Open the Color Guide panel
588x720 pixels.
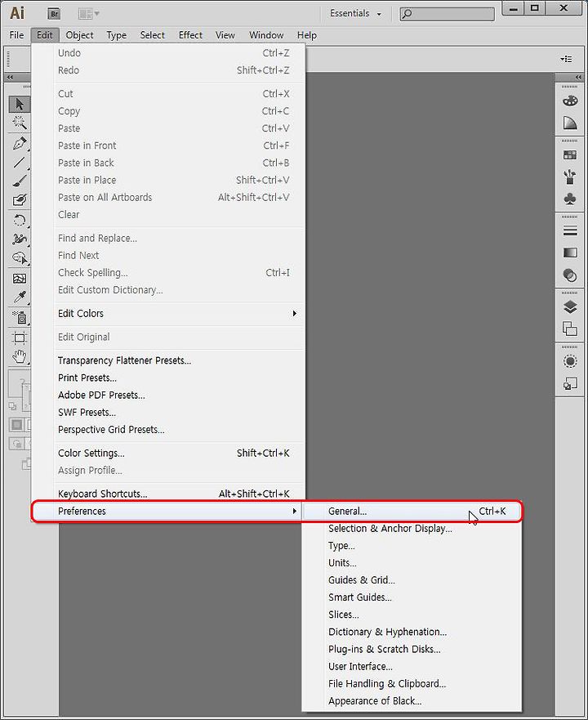tap(570, 123)
